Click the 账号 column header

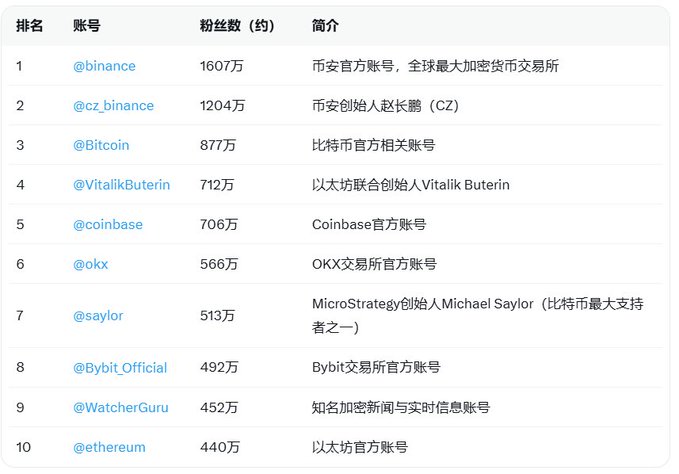pos(87,26)
